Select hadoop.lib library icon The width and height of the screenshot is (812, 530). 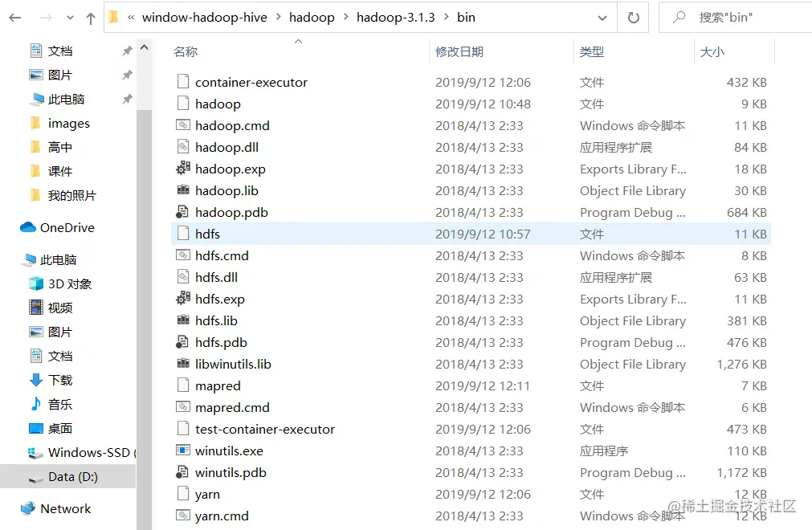pos(183,190)
